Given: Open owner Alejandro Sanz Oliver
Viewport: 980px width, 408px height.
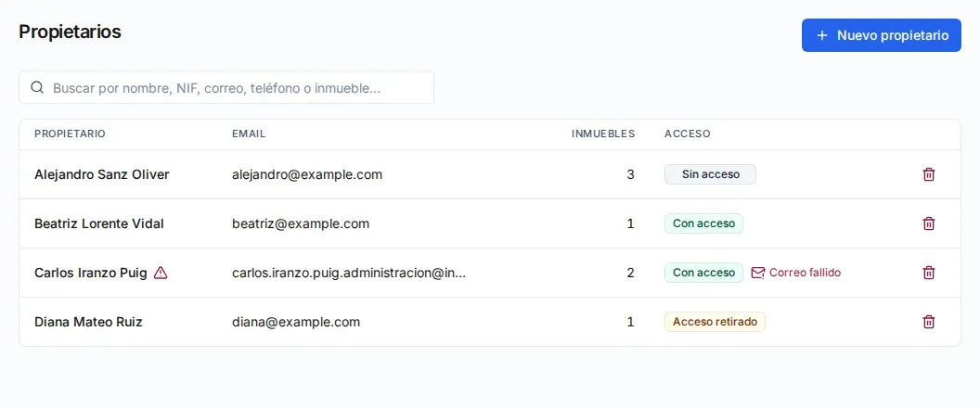Looking at the screenshot, I should pyautogui.click(x=102, y=174).
